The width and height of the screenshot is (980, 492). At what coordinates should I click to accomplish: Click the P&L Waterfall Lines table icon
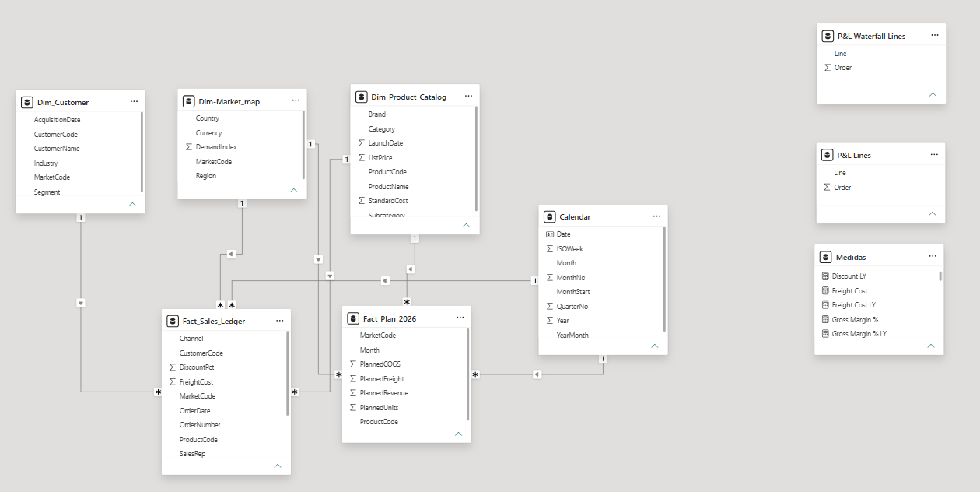[828, 36]
